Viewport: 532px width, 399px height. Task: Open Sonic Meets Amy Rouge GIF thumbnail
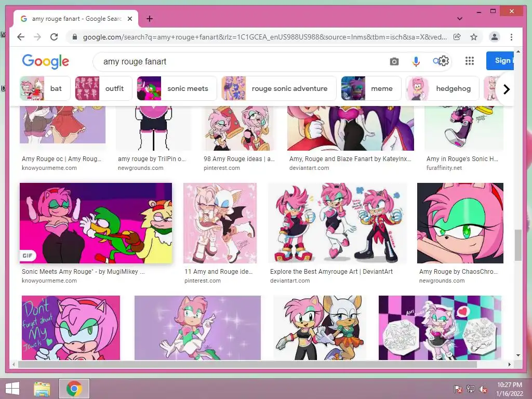pyautogui.click(x=96, y=223)
